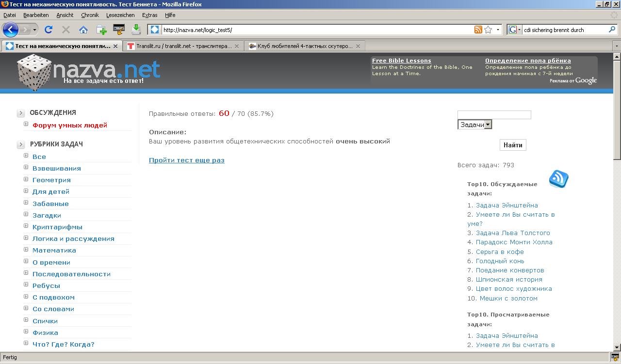
Task: Open the back/forward history dropdown arrow
Action: pyautogui.click(x=34, y=30)
